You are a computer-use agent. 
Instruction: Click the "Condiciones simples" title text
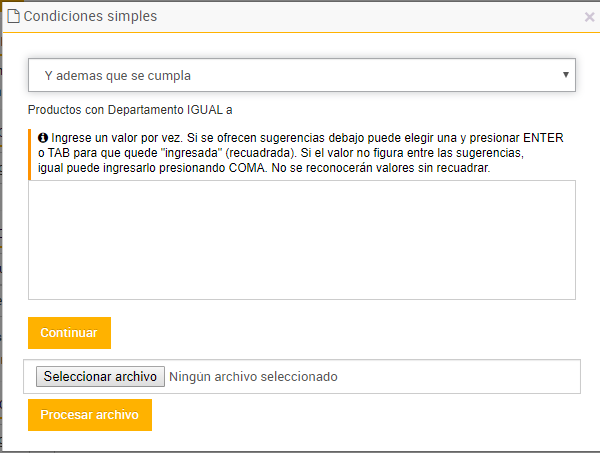point(90,17)
